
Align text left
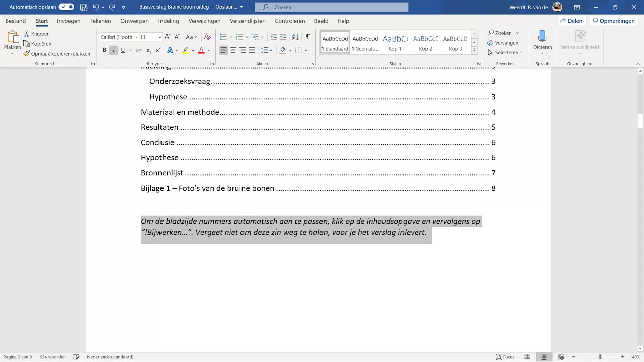pyautogui.click(x=223, y=50)
